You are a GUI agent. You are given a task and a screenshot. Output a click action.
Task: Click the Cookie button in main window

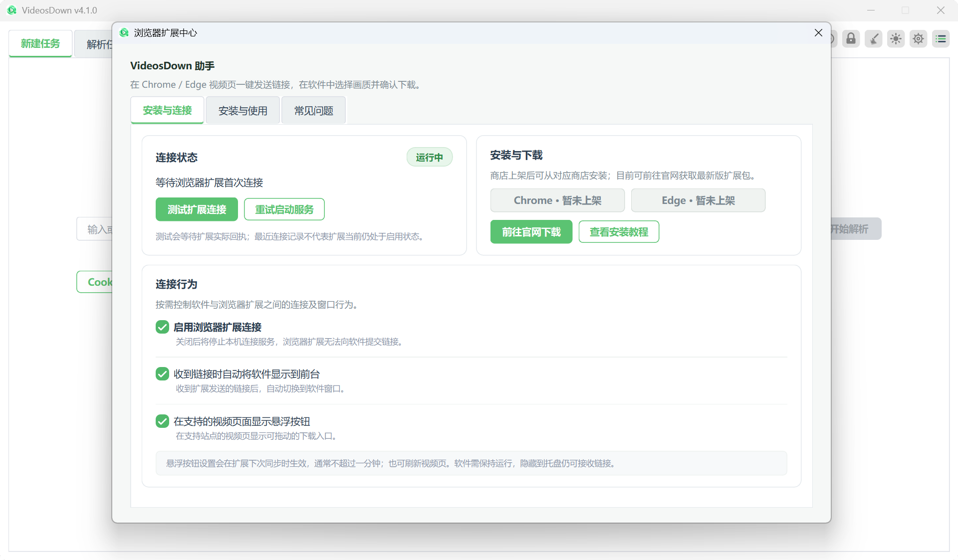(95, 282)
